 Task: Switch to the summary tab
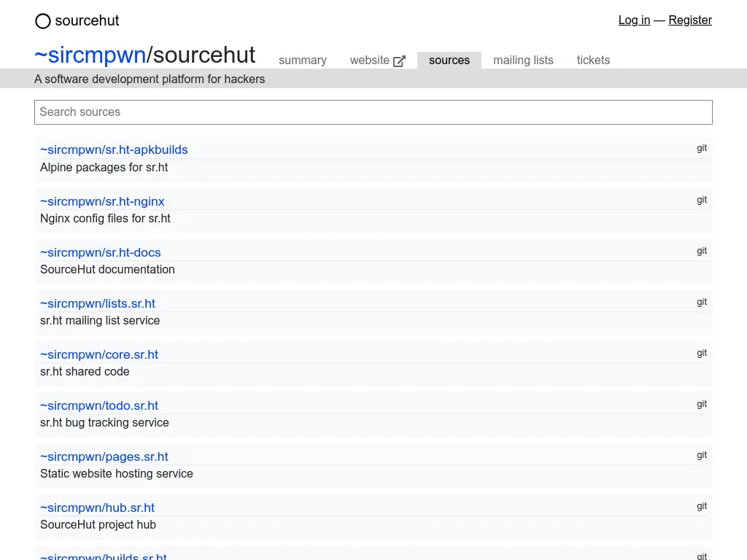pos(303,60)
